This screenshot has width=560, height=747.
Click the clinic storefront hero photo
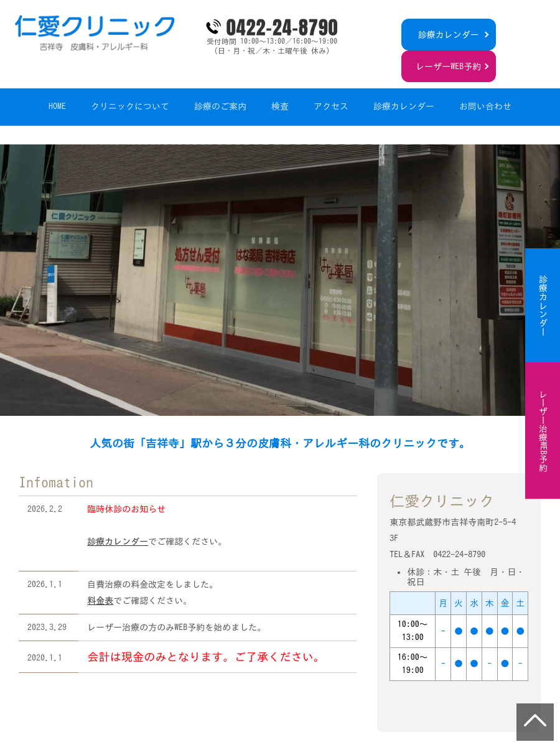[261, 280]
